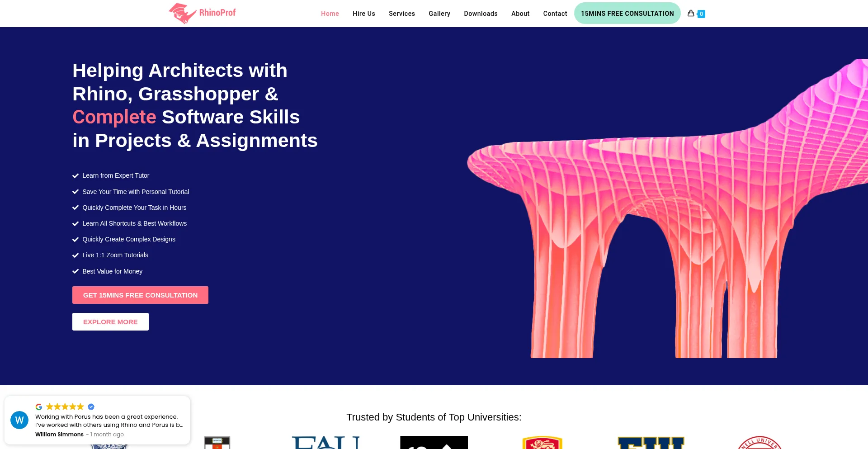Click checkmark beside Learn from Expert Tutor

coord(75,176)
